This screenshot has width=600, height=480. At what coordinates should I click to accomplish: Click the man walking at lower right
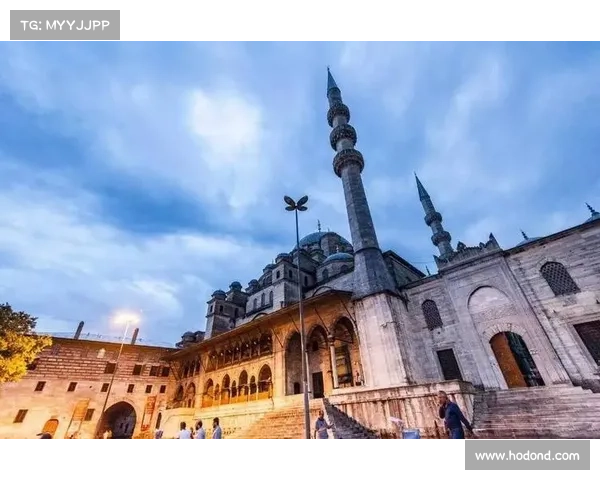pyautogui.click(x=452, y=416)
